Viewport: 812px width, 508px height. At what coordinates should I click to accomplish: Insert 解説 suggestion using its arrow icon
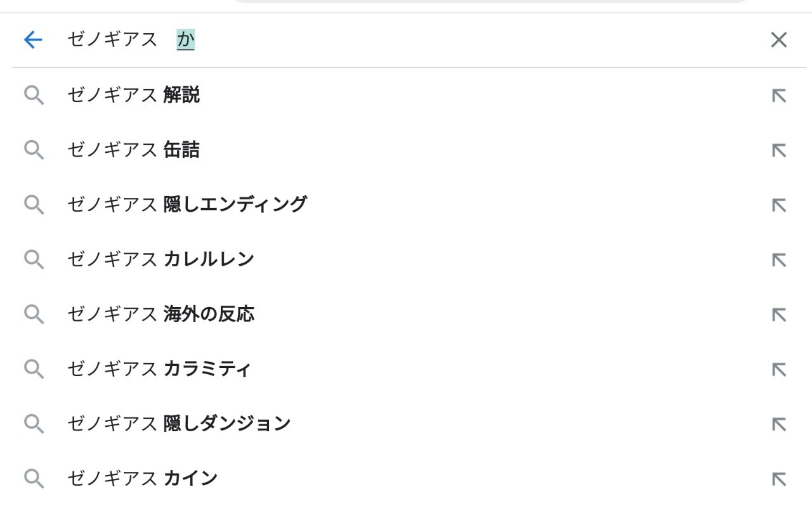tap(778, 96)
